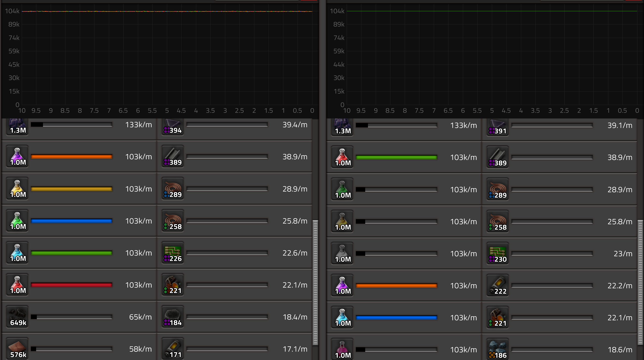This screenshot has height=360, width=644.
Task: Select the yellow science flask in left panel
Action: coord(17,188)
